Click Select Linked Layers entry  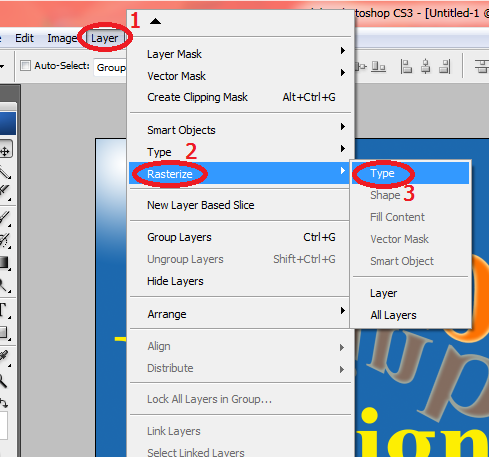coord(240,452)
